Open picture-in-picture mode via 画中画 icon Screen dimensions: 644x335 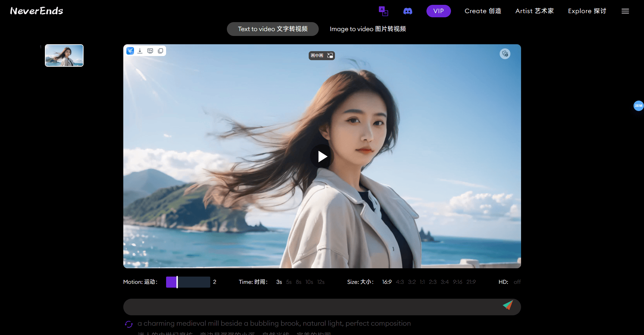pos(321,55)
